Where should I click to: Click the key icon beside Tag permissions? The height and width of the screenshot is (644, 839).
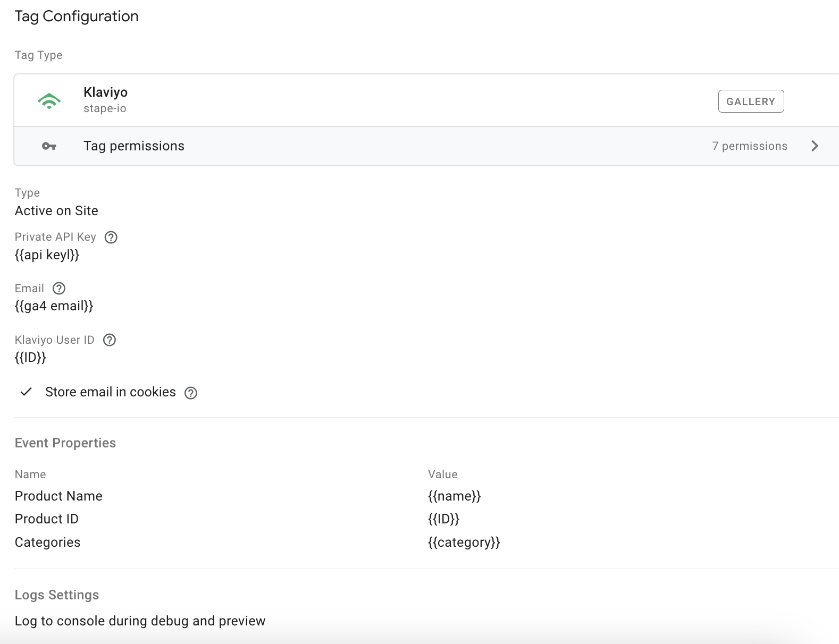49,146
